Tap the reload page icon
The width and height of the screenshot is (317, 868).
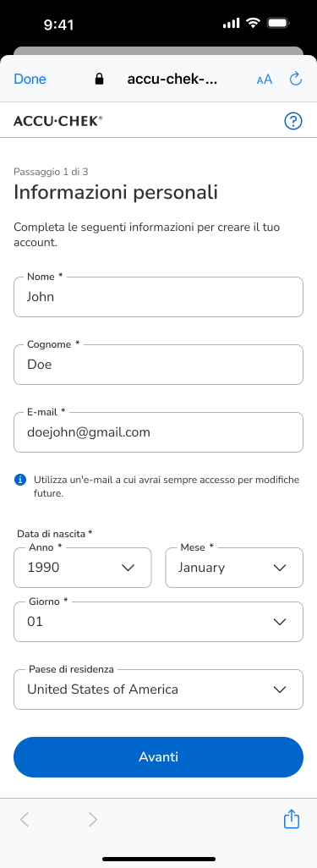click(x=296, y=79)
